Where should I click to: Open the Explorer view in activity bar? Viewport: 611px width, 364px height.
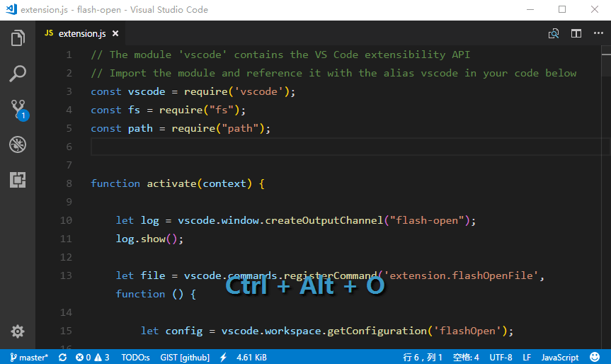(18, 38)
